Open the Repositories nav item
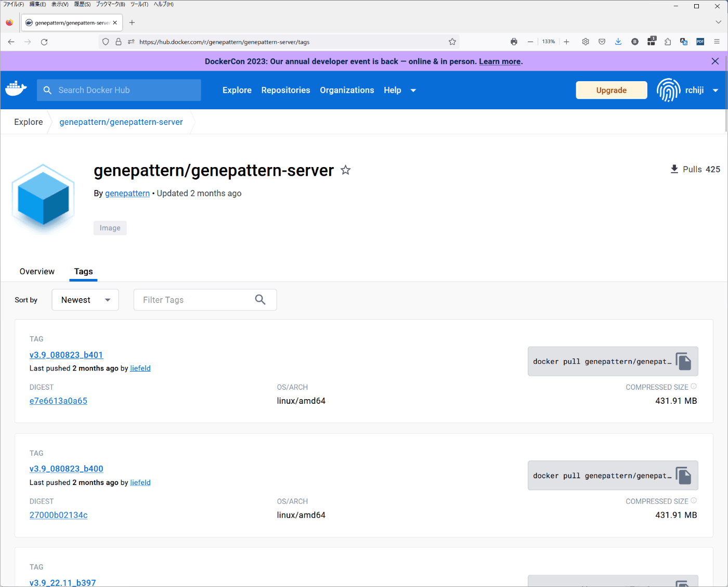This screenshot has width=728, height=587. (285, 90)
